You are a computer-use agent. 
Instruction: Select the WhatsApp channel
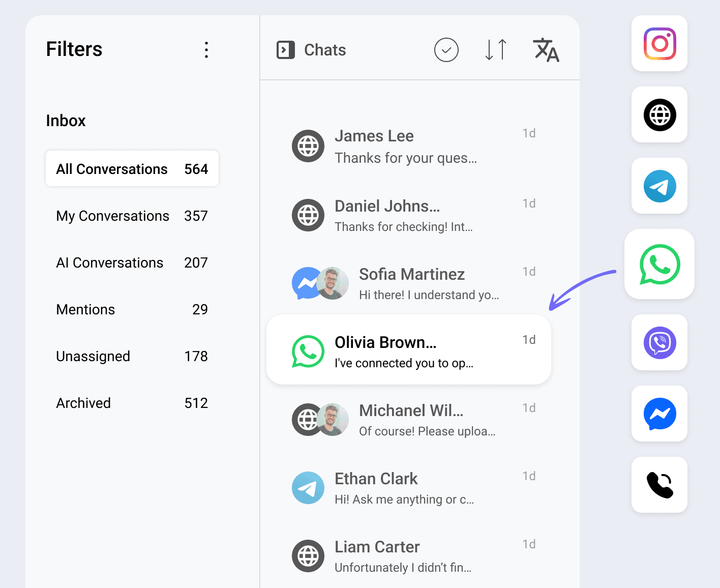coord(659,264)
